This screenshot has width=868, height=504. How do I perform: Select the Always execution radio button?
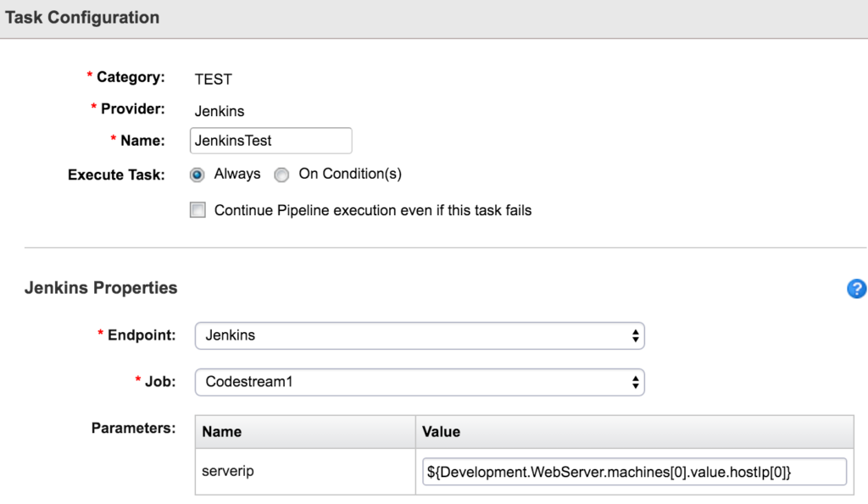point(196,174)
